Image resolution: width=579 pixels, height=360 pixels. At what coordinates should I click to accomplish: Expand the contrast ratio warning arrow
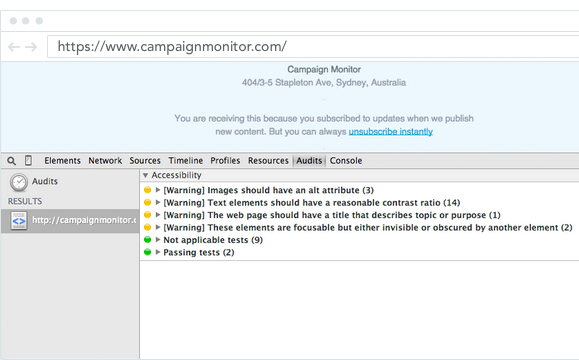[158, 202]
